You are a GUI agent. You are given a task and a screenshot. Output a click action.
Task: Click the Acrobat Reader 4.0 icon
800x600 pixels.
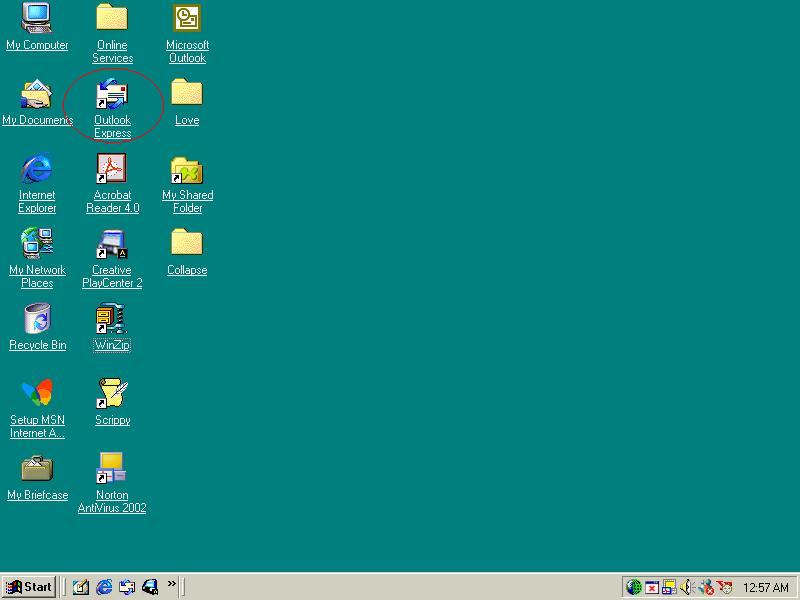click(112, 170)
